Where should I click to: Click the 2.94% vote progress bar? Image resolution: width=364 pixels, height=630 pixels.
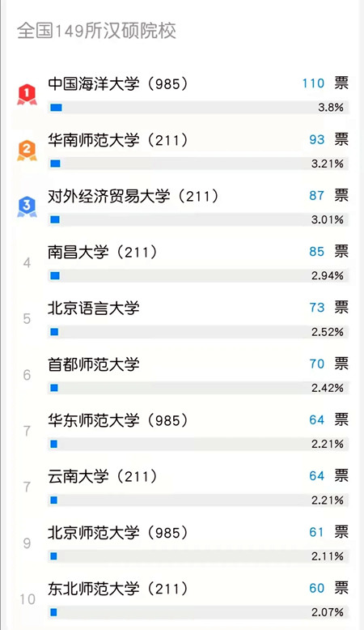pos(198,275)
